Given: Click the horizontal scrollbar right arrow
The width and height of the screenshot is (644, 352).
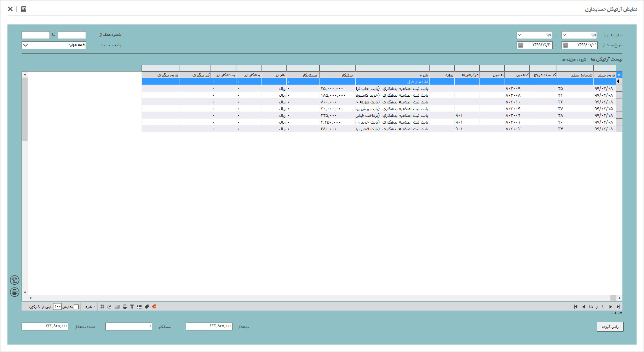Looking at the screenshot, I should [x=619, y=298].
